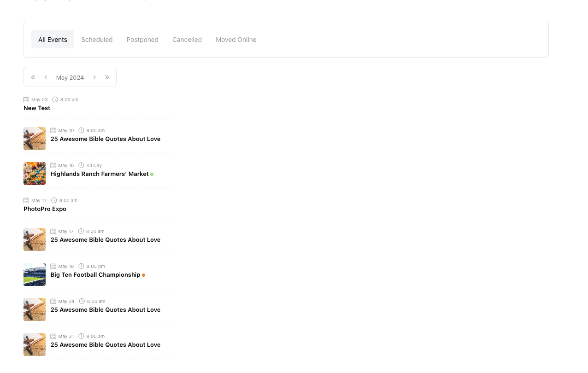
Task: Open the Moved Online tab
Action: 236,40
